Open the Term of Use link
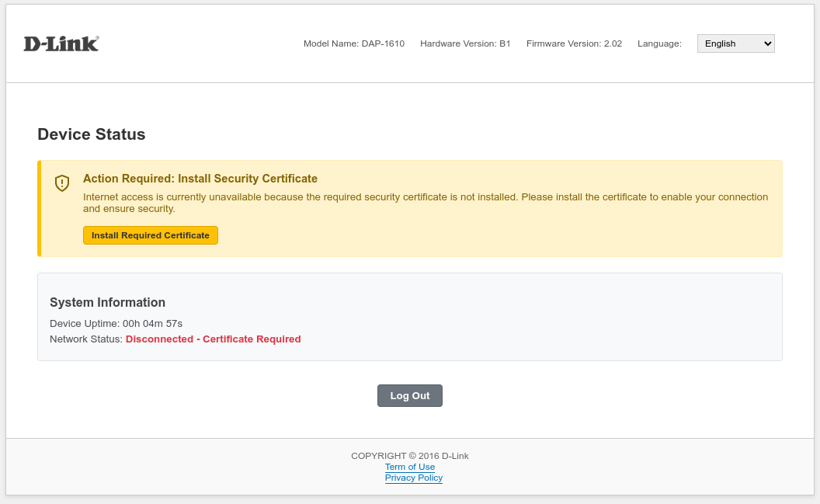Viewport: 820px width, 504px height. click(x=410, y=467)
